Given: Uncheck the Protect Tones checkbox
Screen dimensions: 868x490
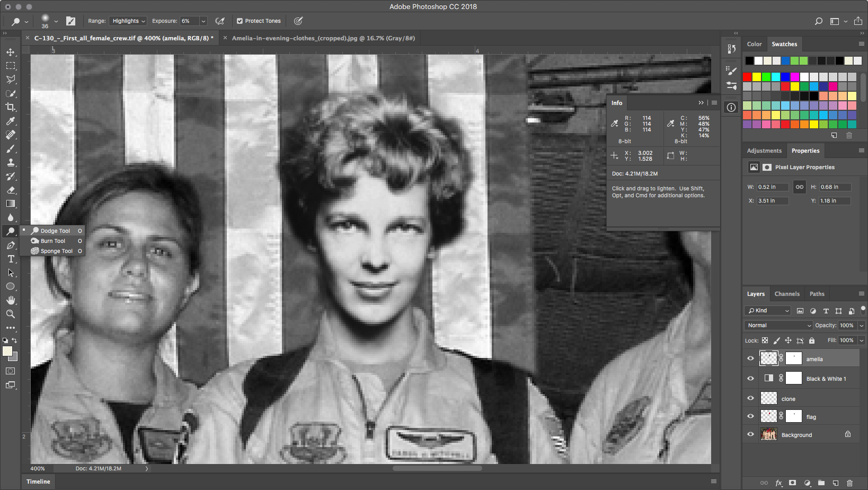Looking at the screenshot, I should click(x=240, y=21).
